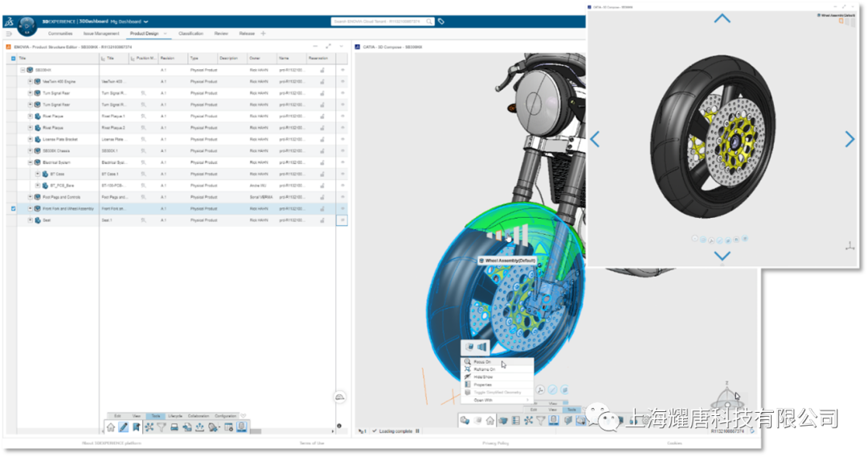Click the reservation lock icon in Seat row
Image resolution: width=868 pixels, height=457 pixels.
coord(322,220)
